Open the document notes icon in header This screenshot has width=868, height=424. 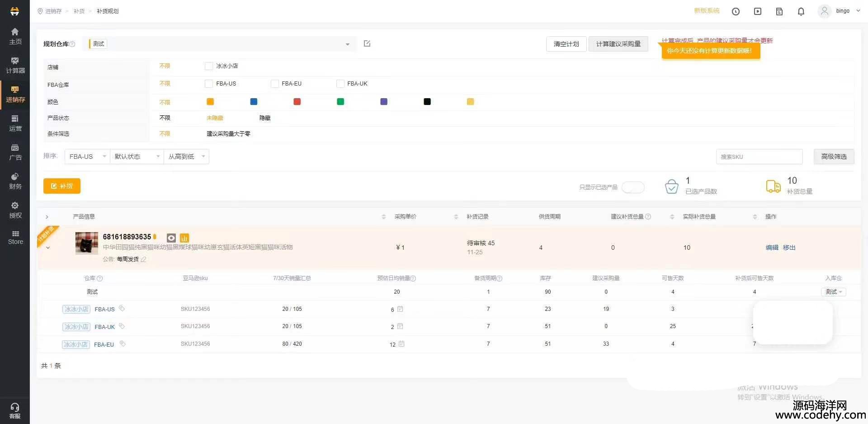pyautogui.click(x=779, y=11)
